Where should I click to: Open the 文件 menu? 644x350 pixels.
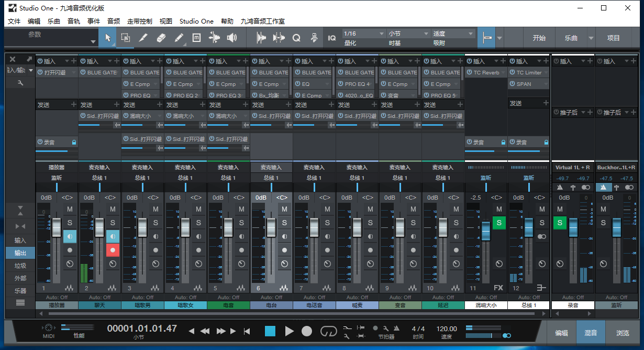point(14,21)
